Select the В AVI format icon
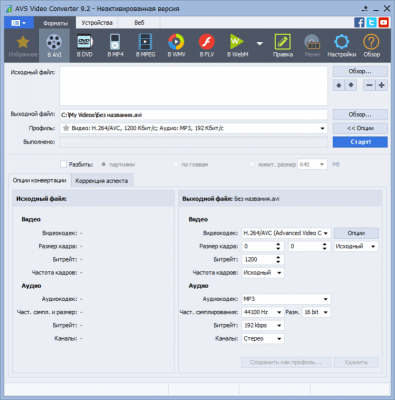The image size is (395, 400). (54, 45)
